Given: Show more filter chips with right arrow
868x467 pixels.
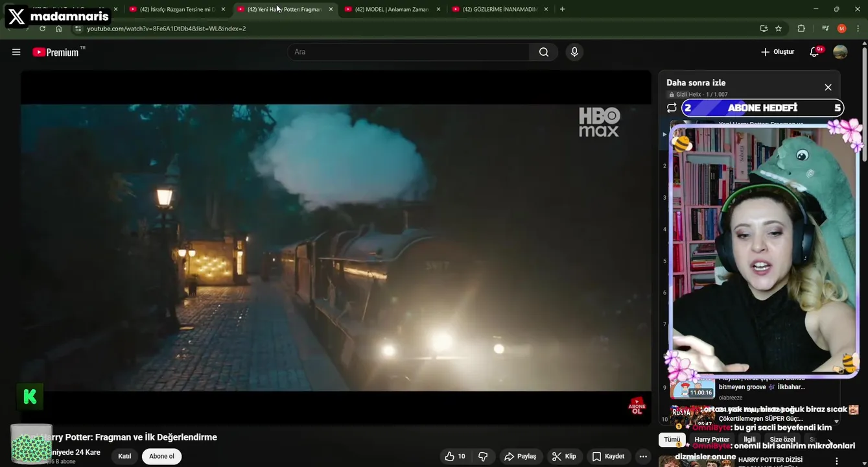Looking at the screenshot, I should point(830,443).
